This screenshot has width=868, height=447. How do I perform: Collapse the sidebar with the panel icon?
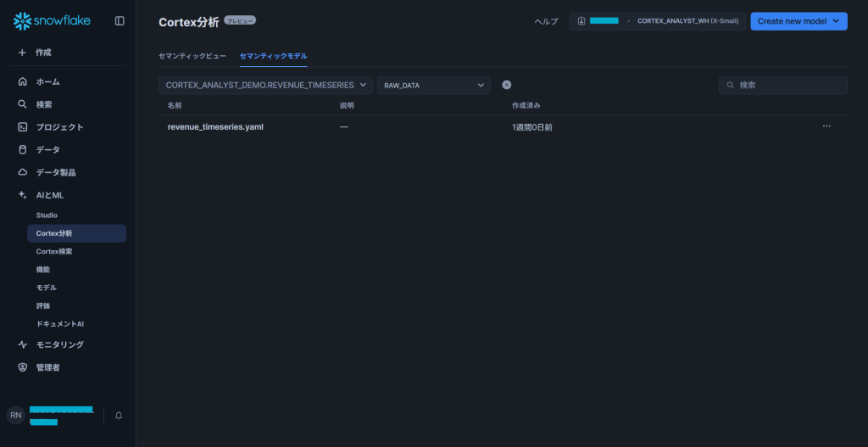pyautogui.click(x=120, y=21)
